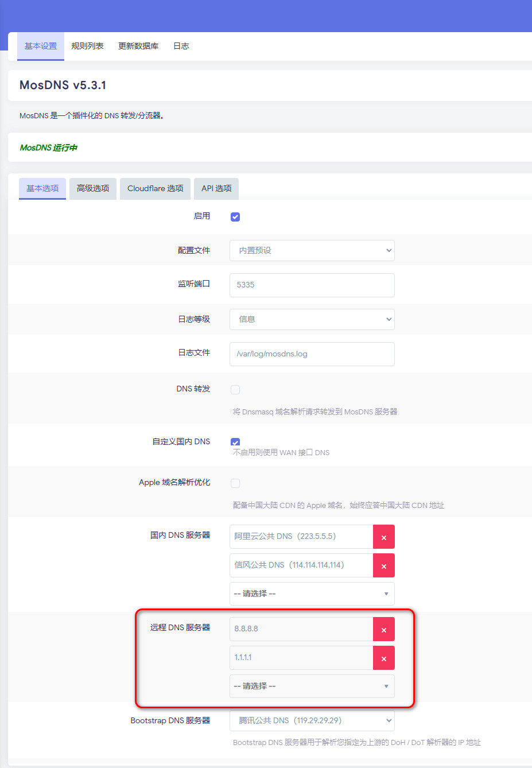Enable Apple 域名解析优化 checkbox
Viewport: 532px width, 768px height.
pos(235,483)
